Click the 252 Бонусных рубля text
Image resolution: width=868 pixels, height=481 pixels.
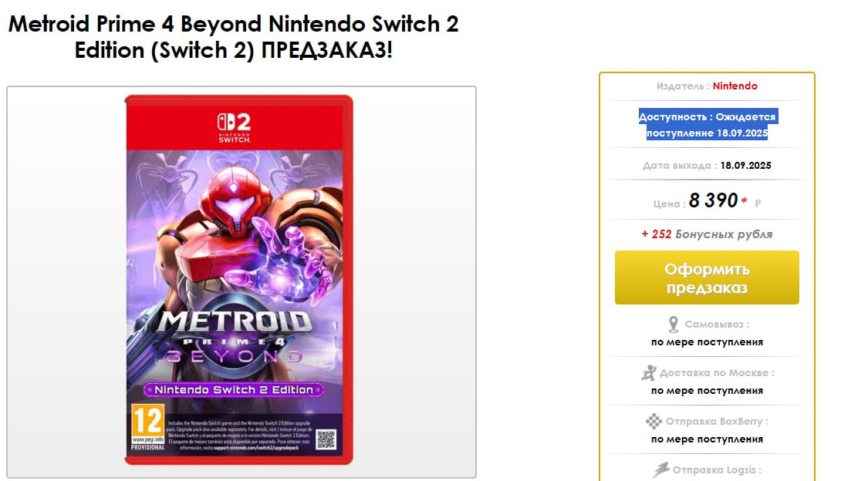(707, 234)
